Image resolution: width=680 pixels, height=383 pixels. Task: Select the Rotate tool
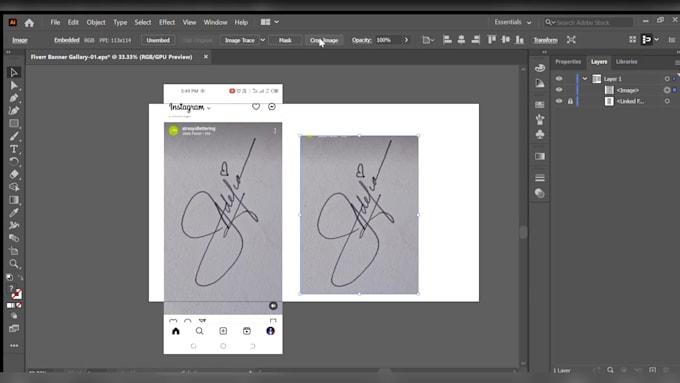[14, 162]
